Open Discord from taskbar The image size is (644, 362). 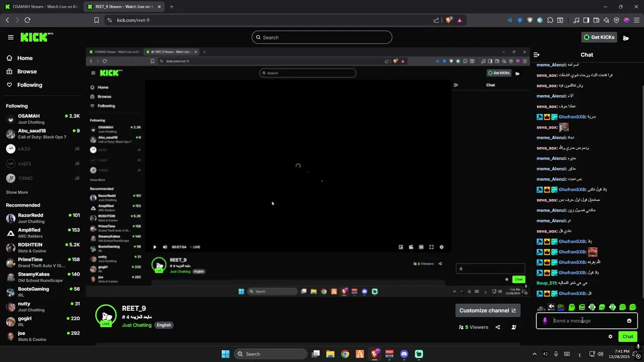[x=404, y=354]
